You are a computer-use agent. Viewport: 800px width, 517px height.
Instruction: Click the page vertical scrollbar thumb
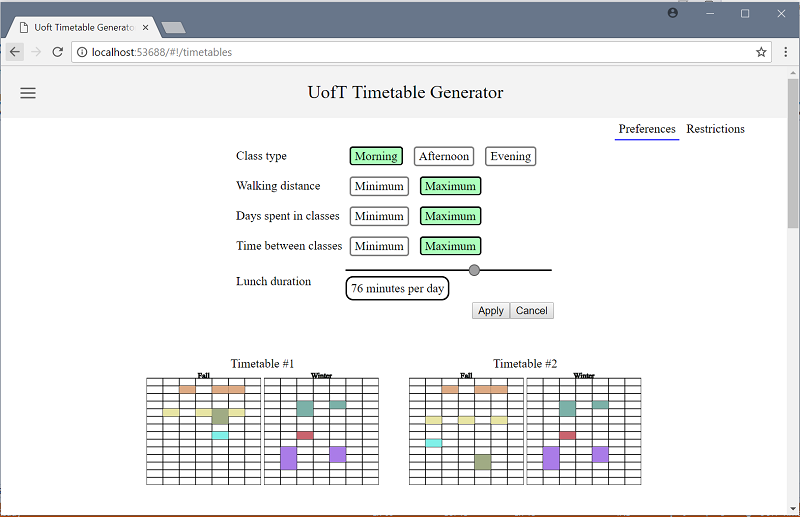point(793,153)
